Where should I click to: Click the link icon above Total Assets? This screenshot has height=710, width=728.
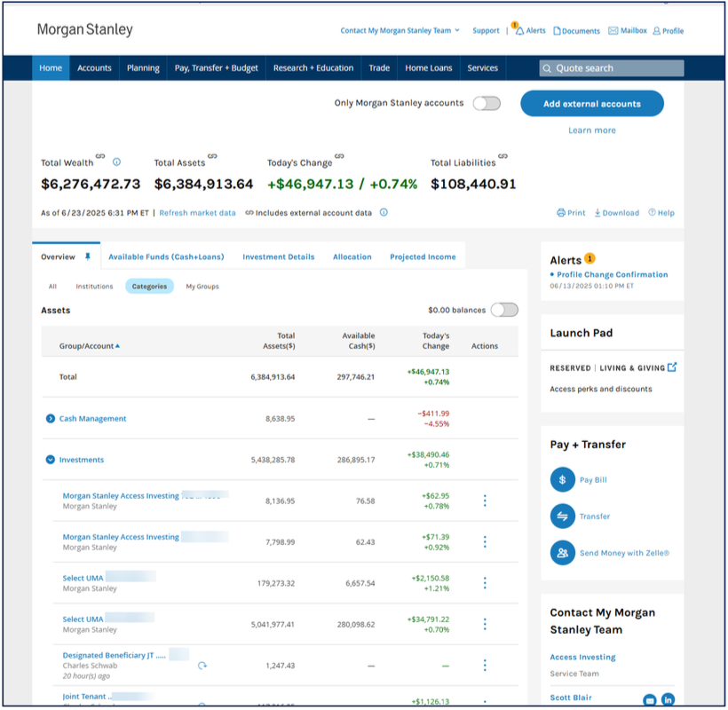212,156
